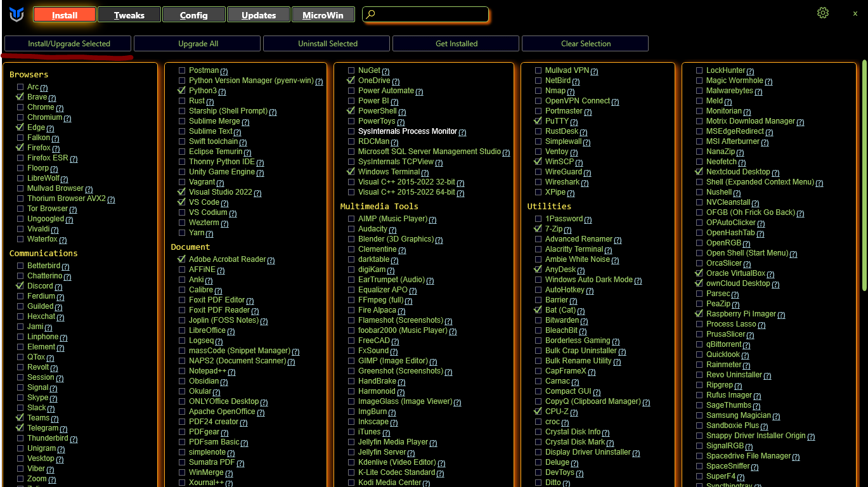
Task: Click the (?) info icon beside 7-Zip
Action: [x=567, y=230]
